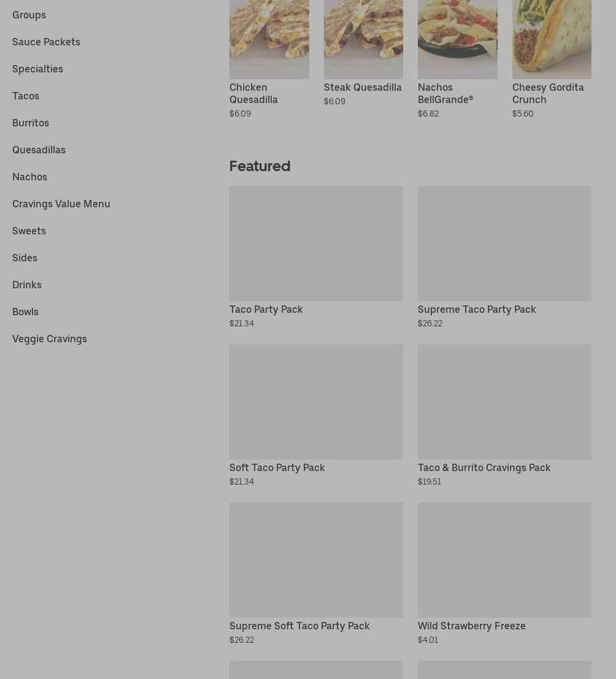Jump to the Tacos section

(x=26, y=96)
